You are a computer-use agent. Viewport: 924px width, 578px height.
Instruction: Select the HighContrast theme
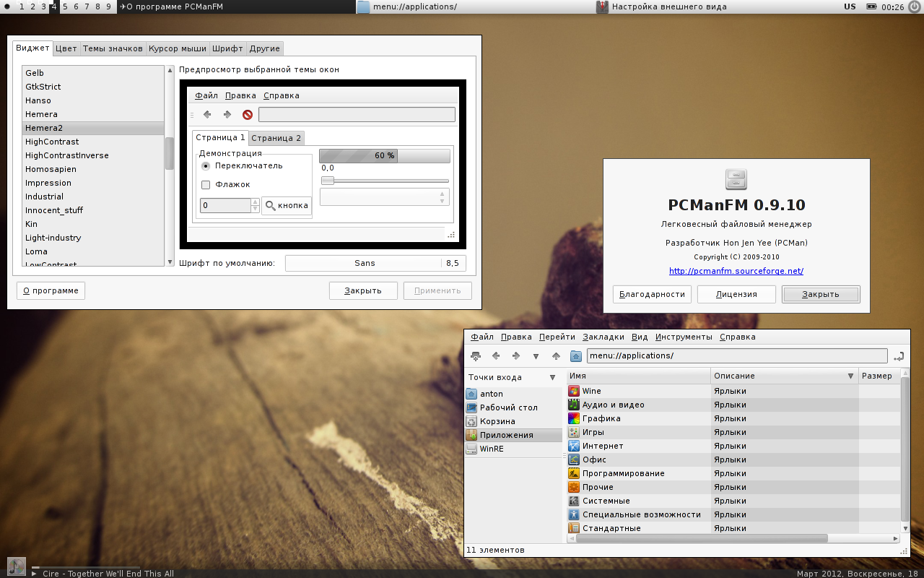pos(94,142)
